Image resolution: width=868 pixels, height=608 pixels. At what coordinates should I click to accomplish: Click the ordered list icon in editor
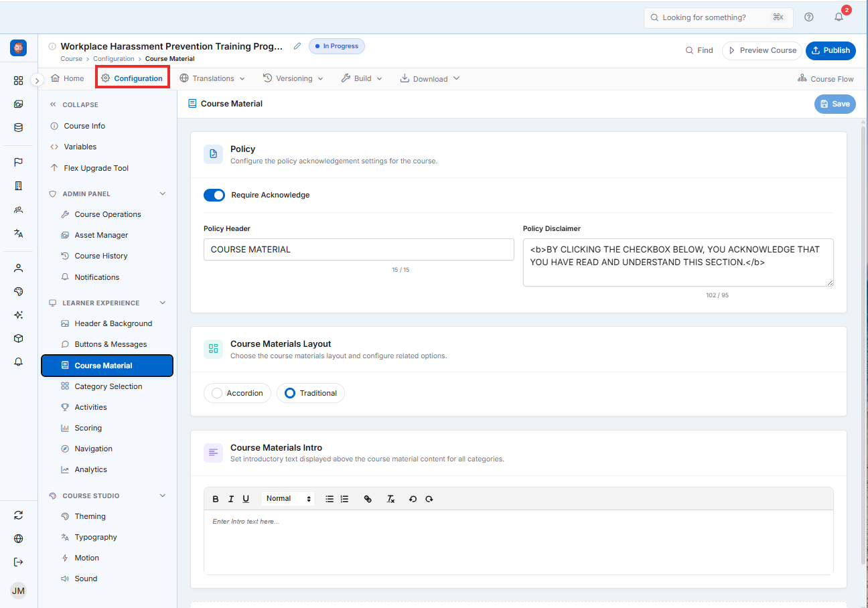(x=345, y=499)
